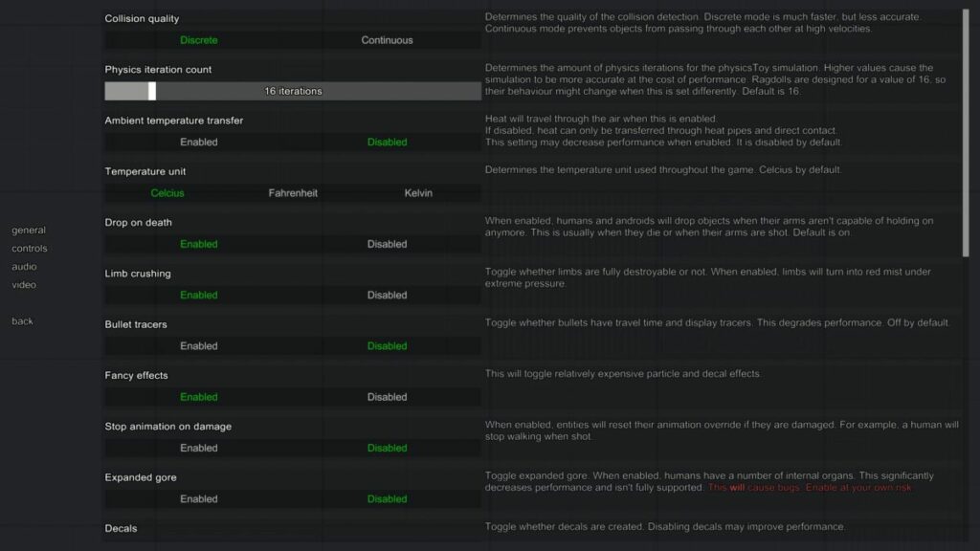Select Discrete collision quality
The height and width of the screenshot is (551, 980).
(x=199, y=40)
